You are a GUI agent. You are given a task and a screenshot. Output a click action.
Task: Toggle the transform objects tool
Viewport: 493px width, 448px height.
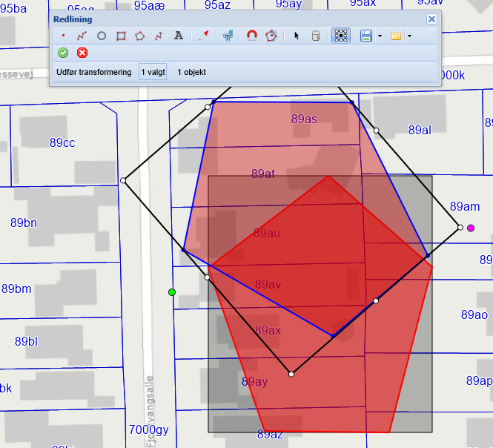tap(340, 36)
